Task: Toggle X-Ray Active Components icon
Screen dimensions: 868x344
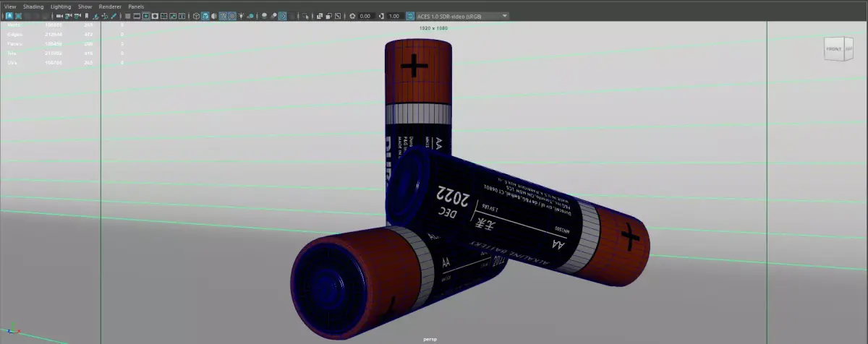Action: pos(328,16)
